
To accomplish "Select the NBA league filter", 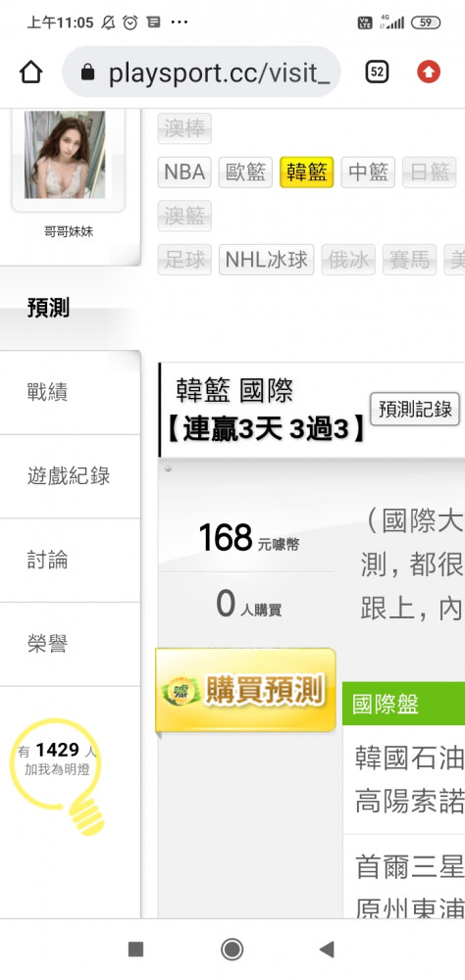I will point(184,171).
